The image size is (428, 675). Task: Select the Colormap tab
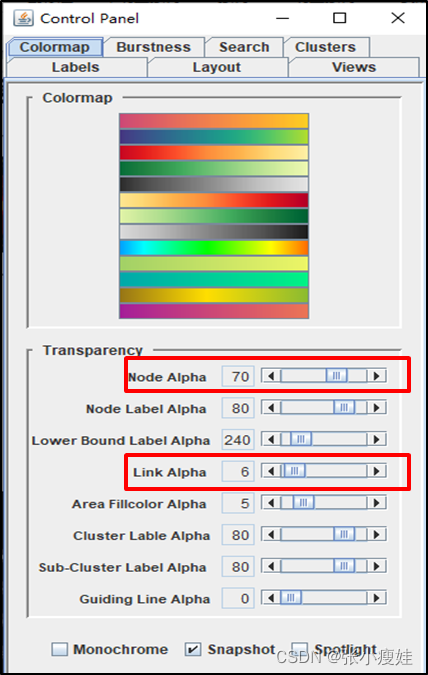pyautogui.click(x=55, y=47)
